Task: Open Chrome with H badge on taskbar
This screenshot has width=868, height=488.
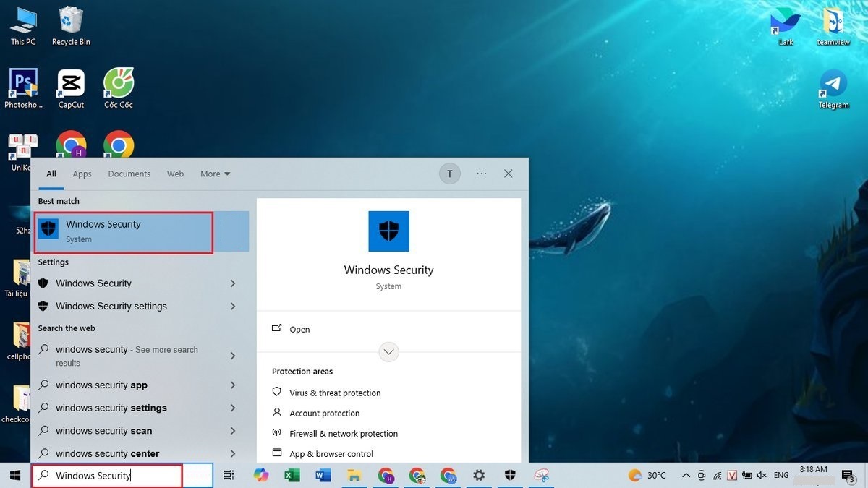Action: [x=386, y=476]
